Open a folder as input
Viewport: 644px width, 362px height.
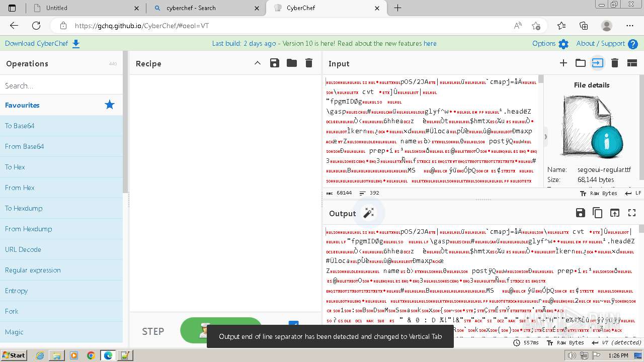tap(581, 63)
